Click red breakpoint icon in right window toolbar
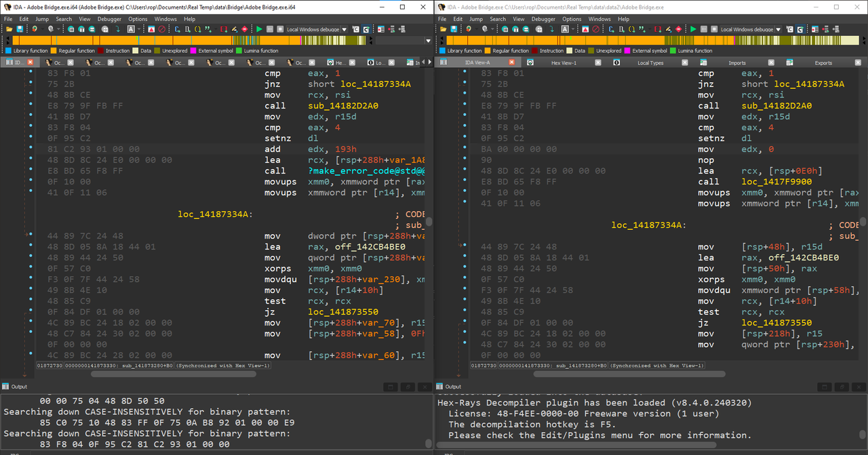 (678, 29)
